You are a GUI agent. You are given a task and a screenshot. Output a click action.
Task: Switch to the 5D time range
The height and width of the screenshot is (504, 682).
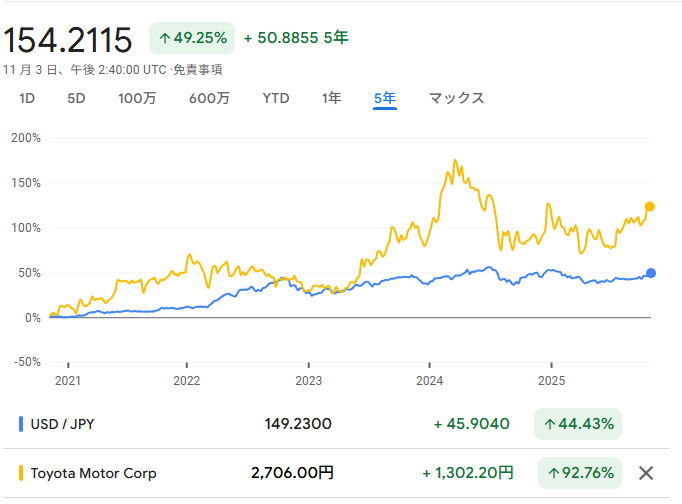[77, 98]
